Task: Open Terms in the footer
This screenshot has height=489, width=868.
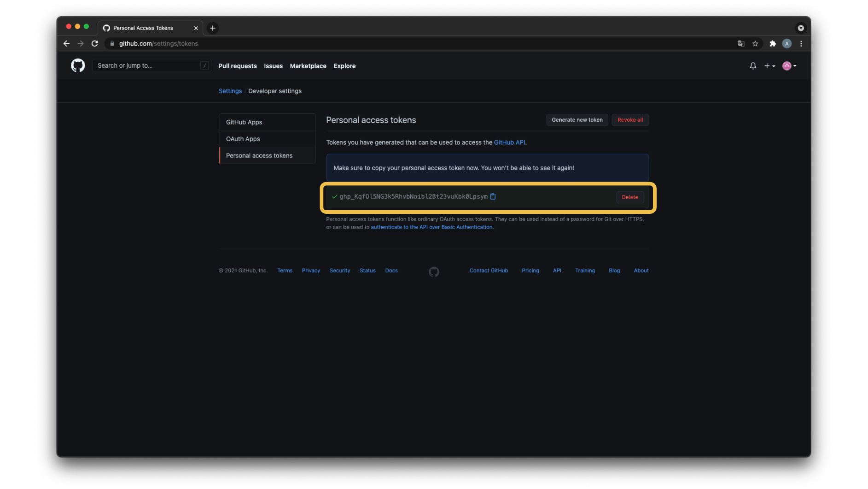Action: [285, 271]
